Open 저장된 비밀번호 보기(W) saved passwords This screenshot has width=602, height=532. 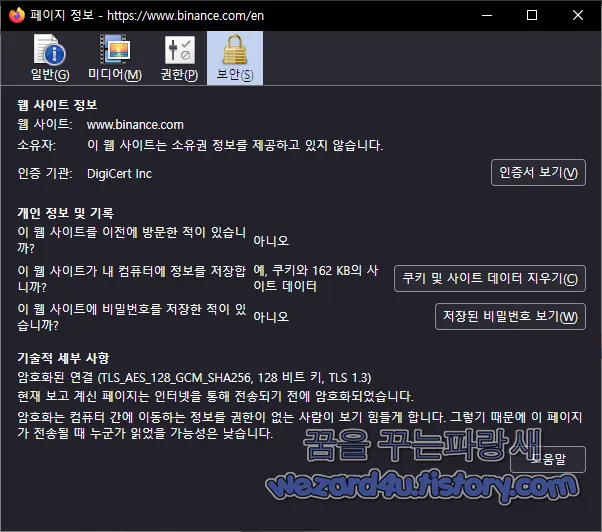510,317
